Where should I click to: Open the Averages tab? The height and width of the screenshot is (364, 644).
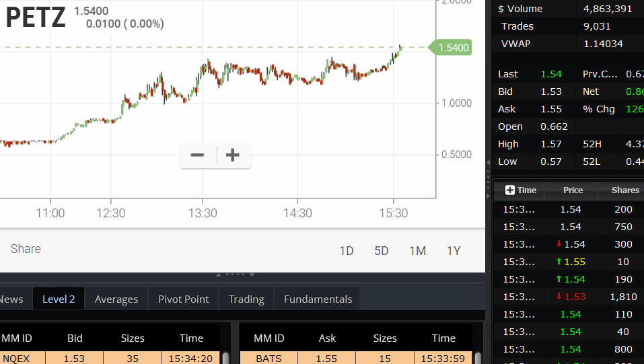point(116,299)
